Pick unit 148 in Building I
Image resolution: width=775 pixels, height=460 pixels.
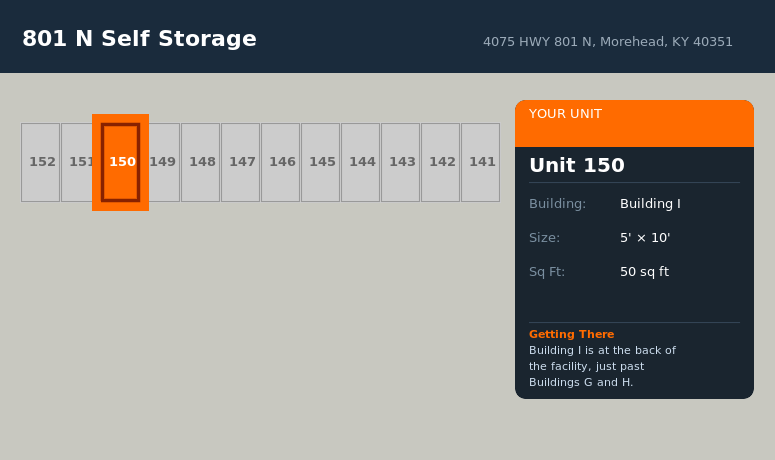pyautogui.click(x=201, y=162)
